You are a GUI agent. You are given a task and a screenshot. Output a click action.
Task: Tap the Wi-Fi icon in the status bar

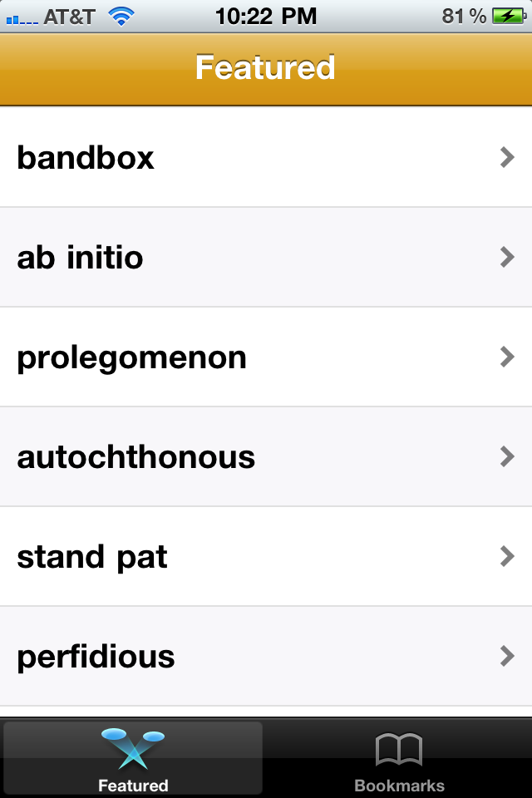point(121,17)
